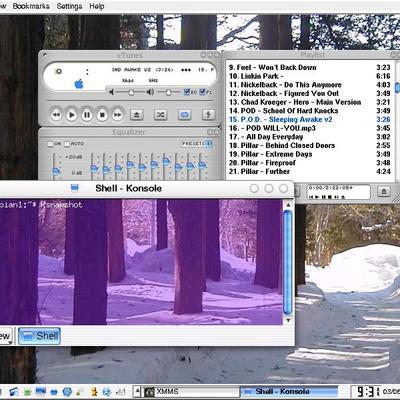Open the Bookmarks menu

31,6
